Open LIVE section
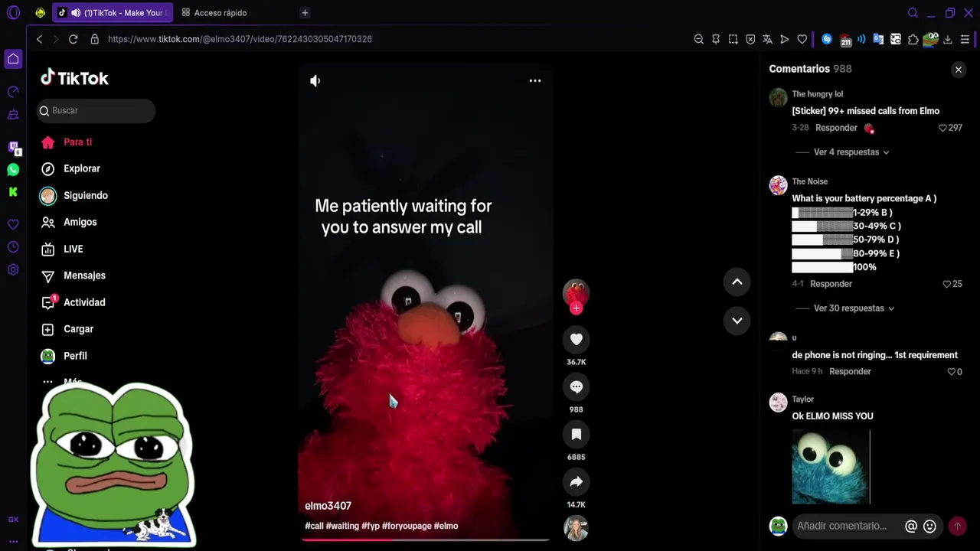Viewport: 980px width, 551px height. click(62, 249)
